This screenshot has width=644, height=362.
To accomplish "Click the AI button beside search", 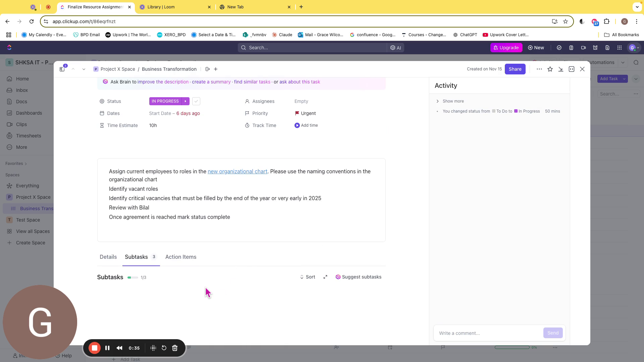I will 395,48.
